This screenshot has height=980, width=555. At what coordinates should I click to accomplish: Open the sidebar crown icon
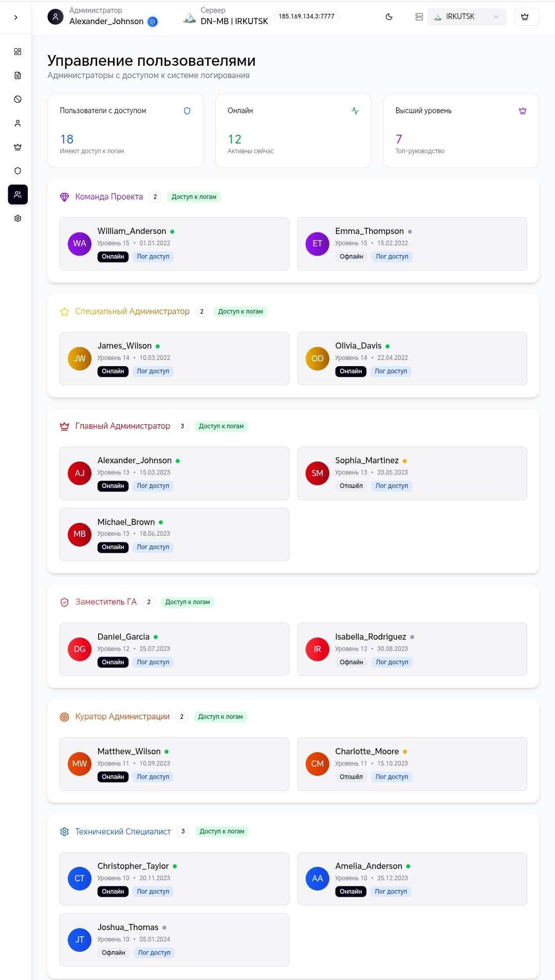(17, 147)
